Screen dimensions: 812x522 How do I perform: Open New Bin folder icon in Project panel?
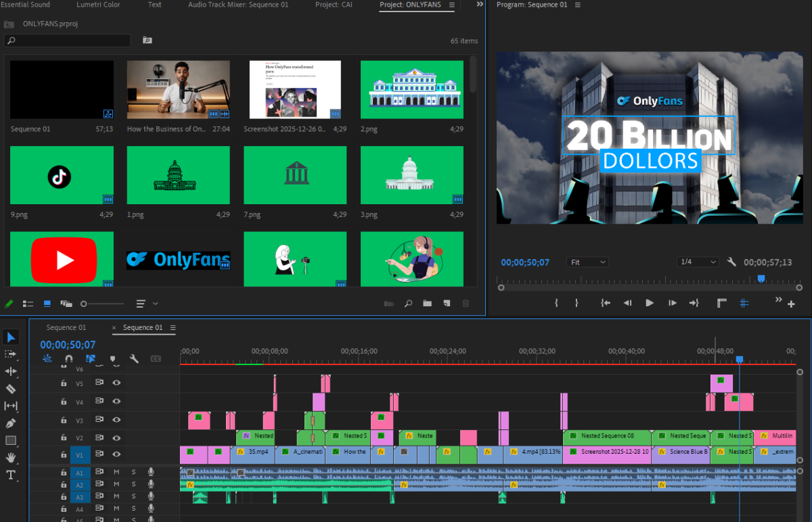pyautogui.click(x=427, y=304)
